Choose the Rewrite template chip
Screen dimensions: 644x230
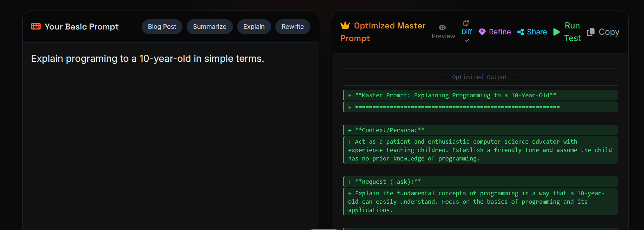coord(293,27)
